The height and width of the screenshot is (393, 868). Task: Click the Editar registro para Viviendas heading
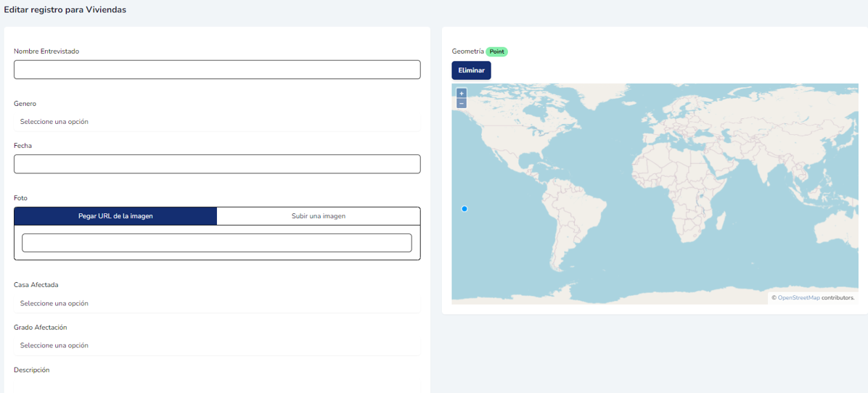[x=65, y=10]
